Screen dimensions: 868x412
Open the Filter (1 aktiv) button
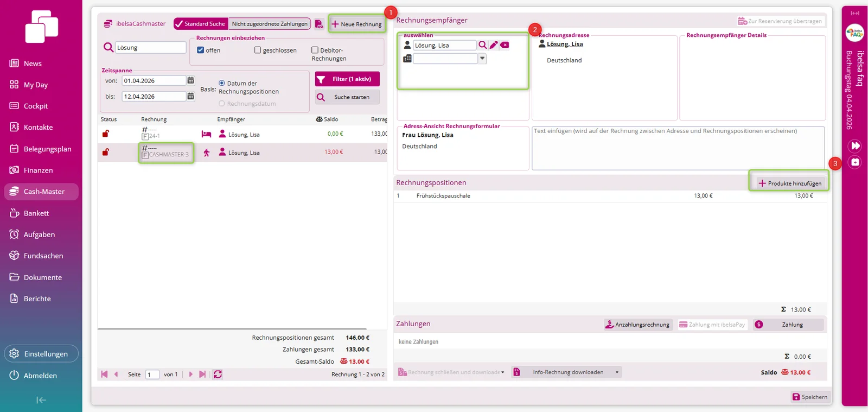(347, 79)
